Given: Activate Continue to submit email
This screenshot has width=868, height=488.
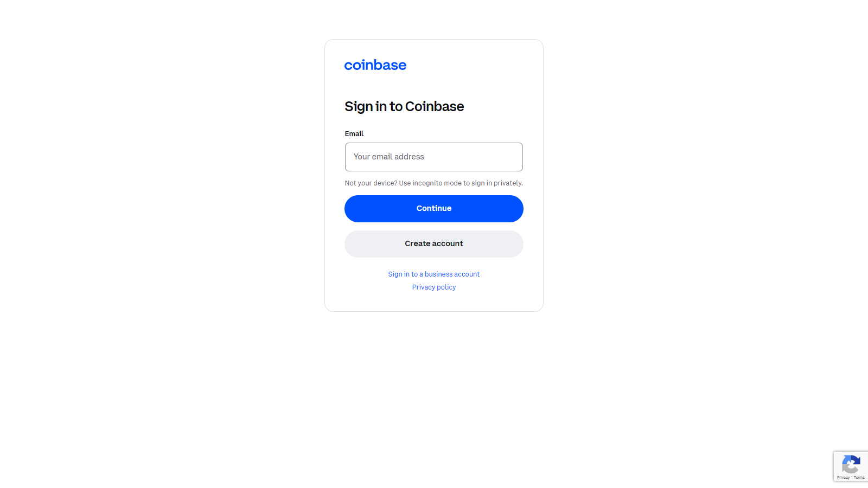Looking at the screenshot, I should [x=433, y=208].
